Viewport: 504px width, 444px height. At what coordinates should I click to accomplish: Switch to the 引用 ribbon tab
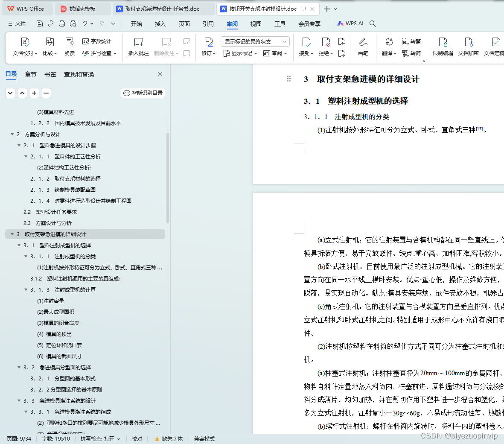tap(208, 24)
